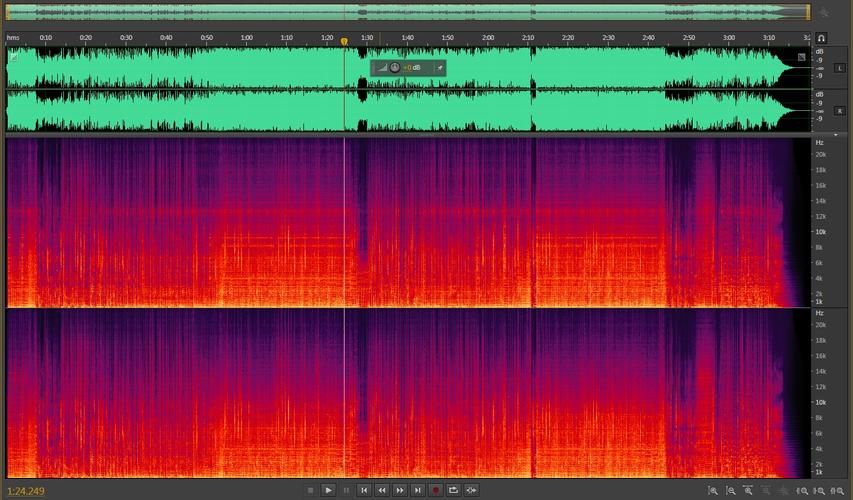853x500 pixels.
Task: Click the dimmed navigator icon at top right
Action: click(824, 13)
